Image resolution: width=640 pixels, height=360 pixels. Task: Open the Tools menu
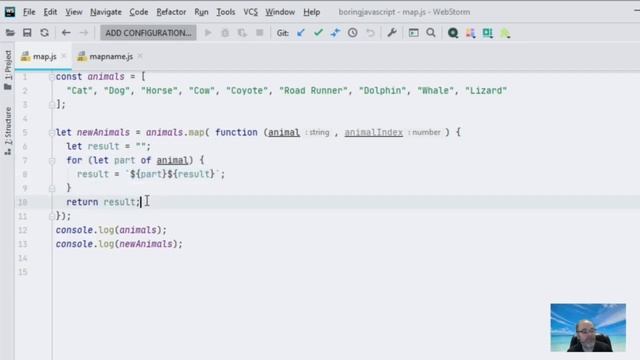click(226, 12)
